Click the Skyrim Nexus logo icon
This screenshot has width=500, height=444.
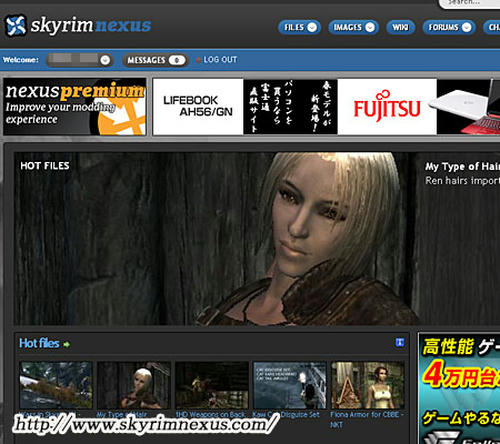coord(16,25)
